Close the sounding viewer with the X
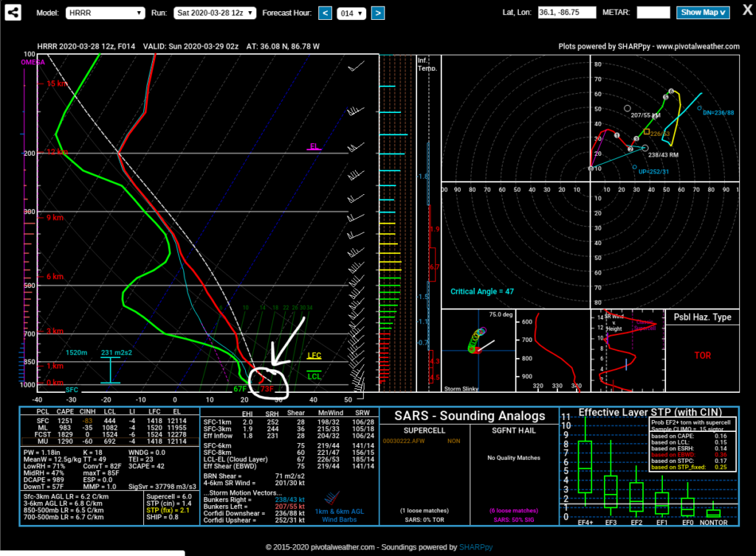This screenshot has height=556, width=756. pyautogui.click(x=747, y=10)
